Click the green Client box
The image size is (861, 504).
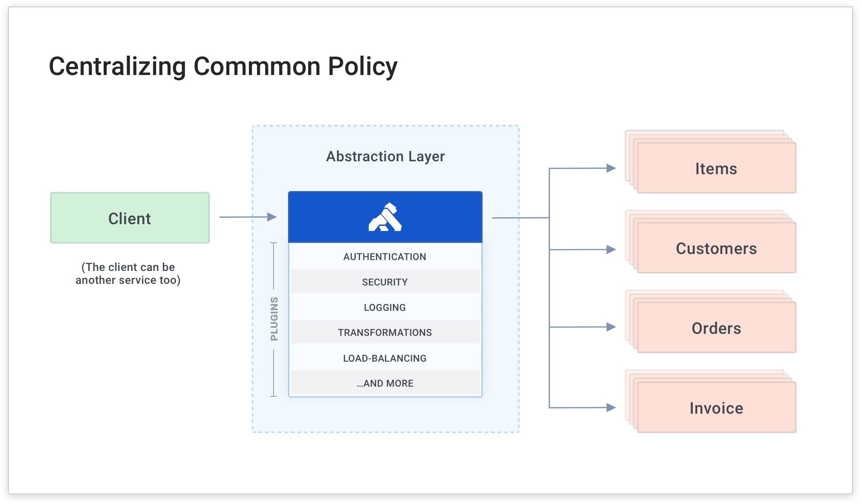(130, 218)
